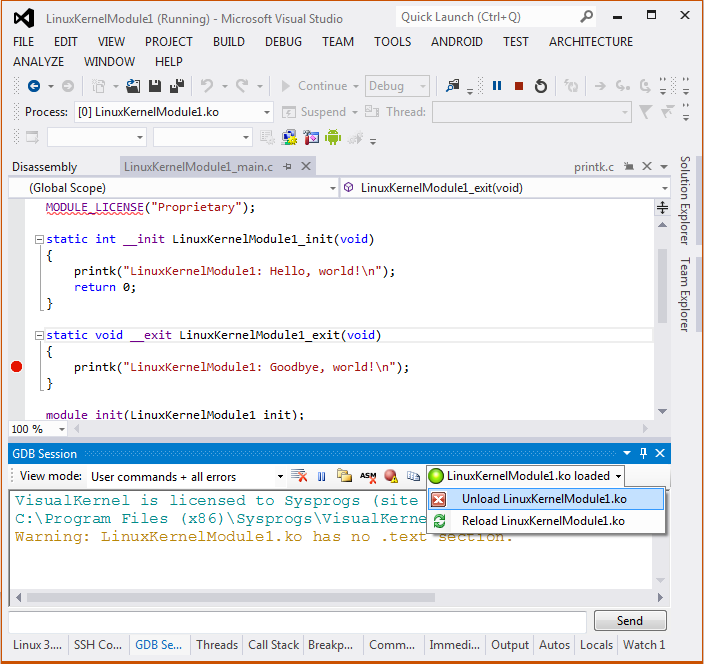Click the ASM icon in GDB Session
The image size is (704, 664).
pyautogui.click(x=368, y=477)
